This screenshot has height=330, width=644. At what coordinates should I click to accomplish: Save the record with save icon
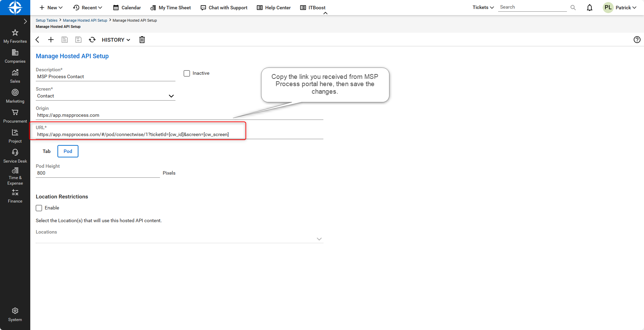click(x=64, y=40)
